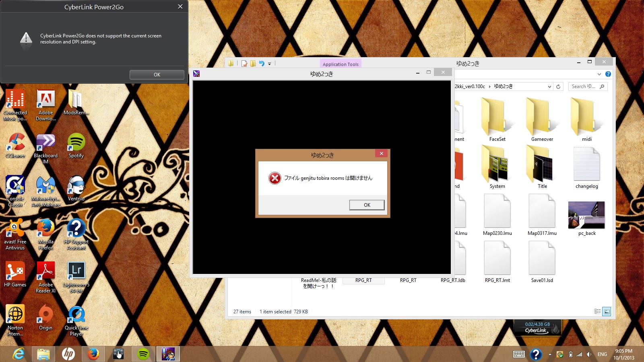Launch CCleaner from the desktop
The width and height of the screenshot is (644, 362).
(x=15, y=145)
